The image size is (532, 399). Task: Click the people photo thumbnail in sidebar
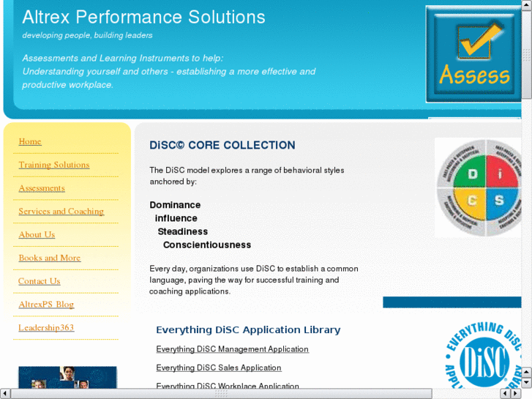tap(67, 377)
